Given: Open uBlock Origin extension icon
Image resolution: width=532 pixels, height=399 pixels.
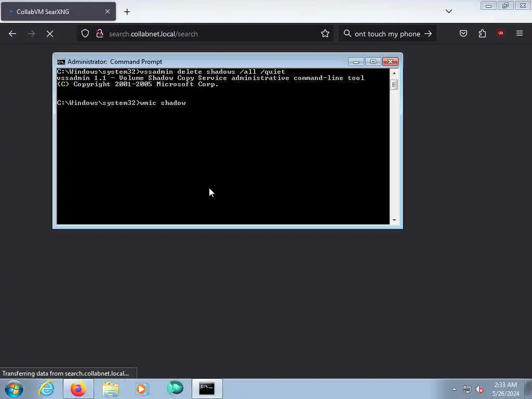Looking at the screenshot, I should [x=500, y=33].
